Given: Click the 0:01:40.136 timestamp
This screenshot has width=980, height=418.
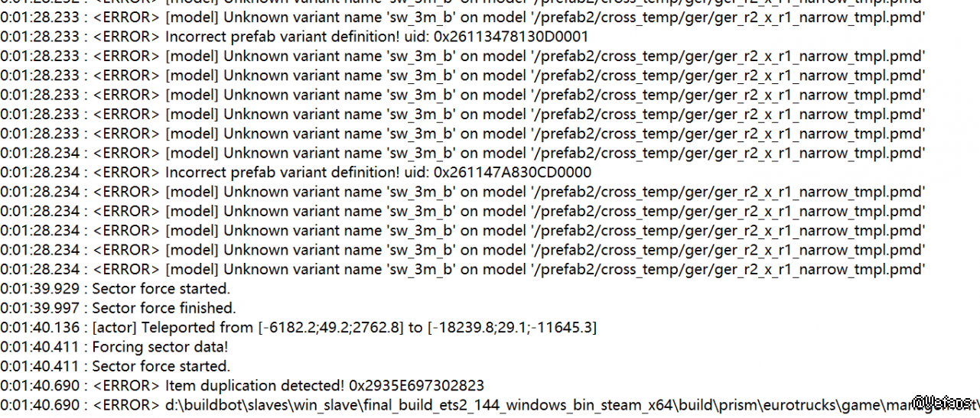Looking at the screenshot, I should tap(42, 328).
